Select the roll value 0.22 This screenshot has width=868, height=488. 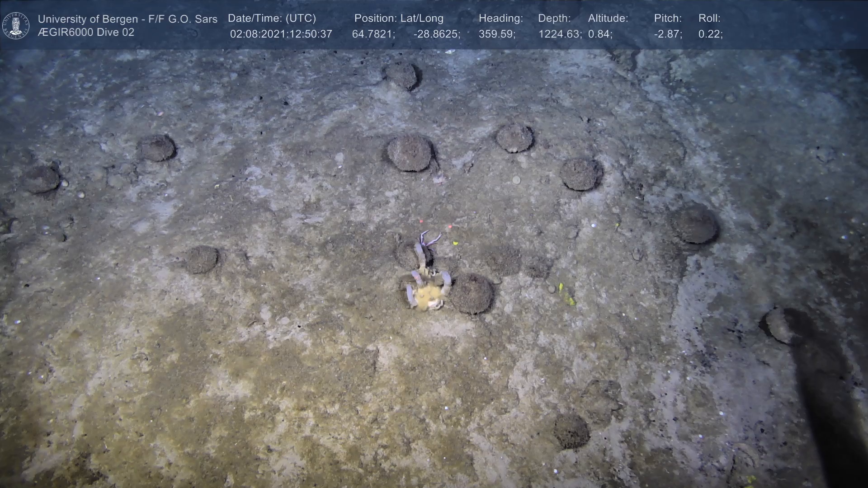coord(710,34)
